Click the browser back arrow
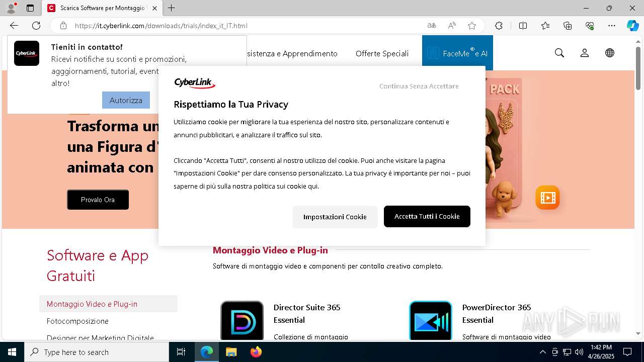 point(14,26)
